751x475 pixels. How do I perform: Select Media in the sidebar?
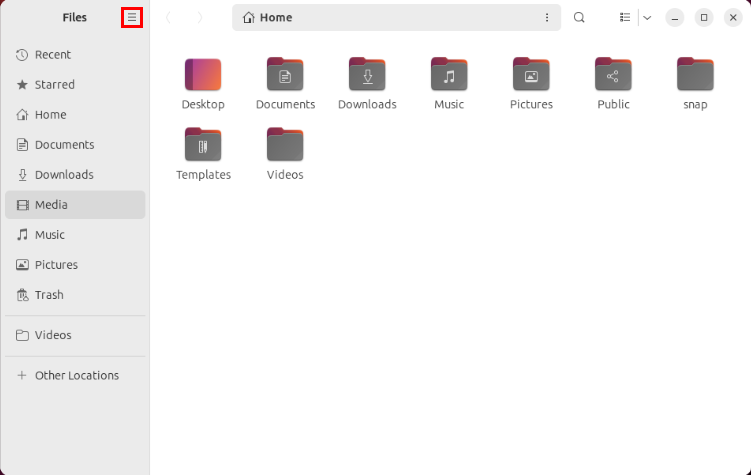pos(51,205)
